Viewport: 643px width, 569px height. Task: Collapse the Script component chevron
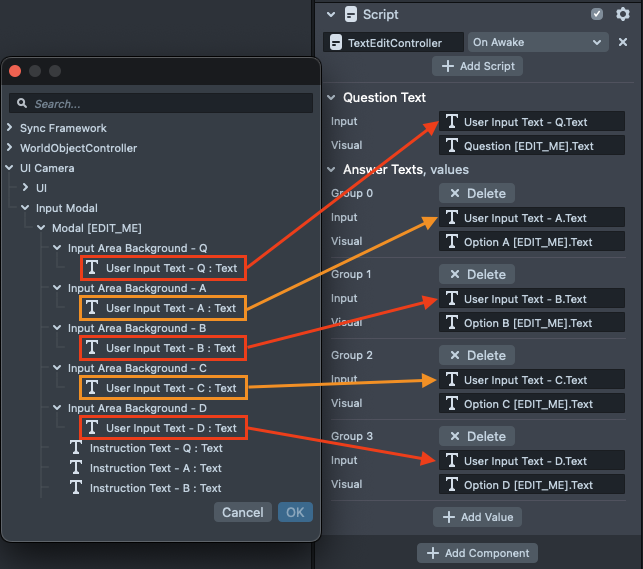coord(331,15)
